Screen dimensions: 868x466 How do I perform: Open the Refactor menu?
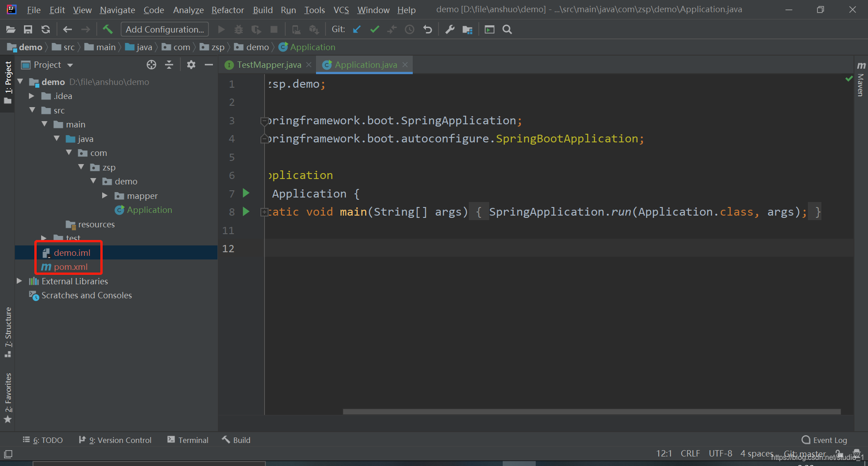pos(228,9)
